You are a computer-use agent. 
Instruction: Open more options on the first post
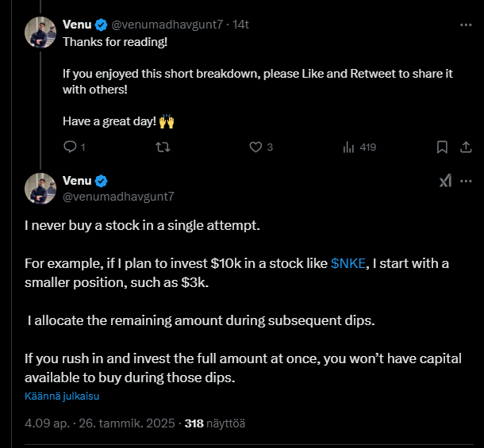pyautogui.click(x=466, y=25)
